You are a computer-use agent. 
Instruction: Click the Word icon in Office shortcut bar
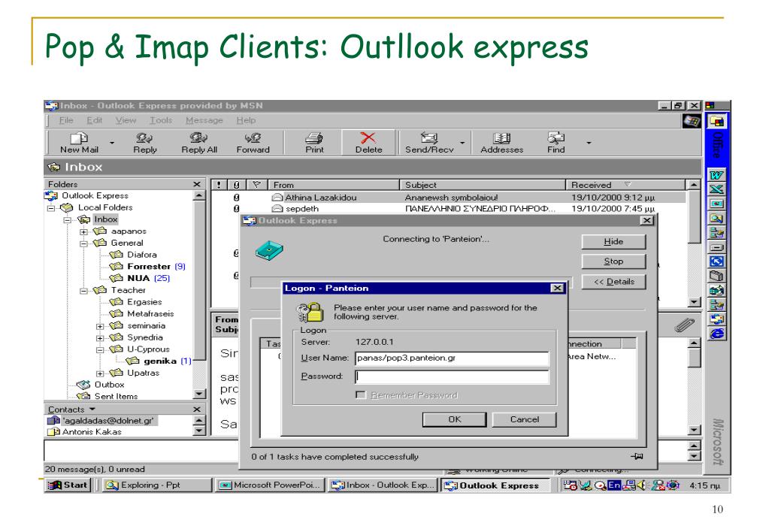716,175
